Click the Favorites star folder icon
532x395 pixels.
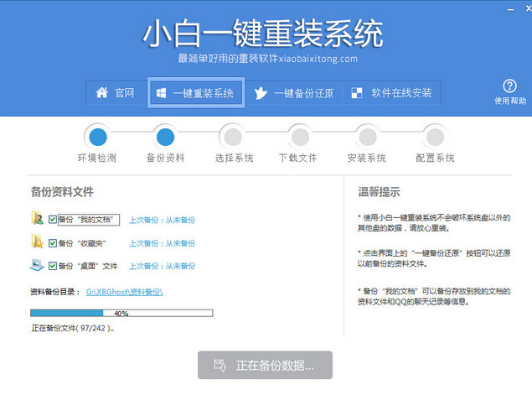(x=37, y=242)
